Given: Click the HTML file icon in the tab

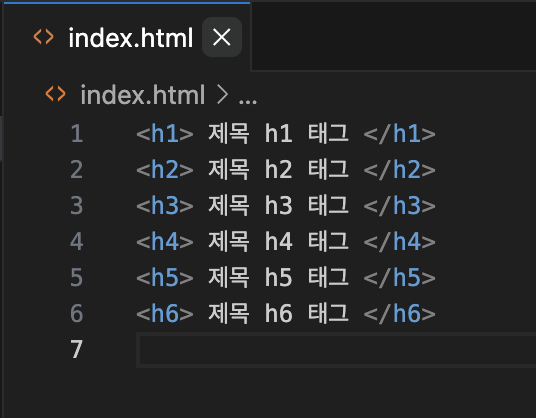Looking at the screenshot, I should pos(44,37).
